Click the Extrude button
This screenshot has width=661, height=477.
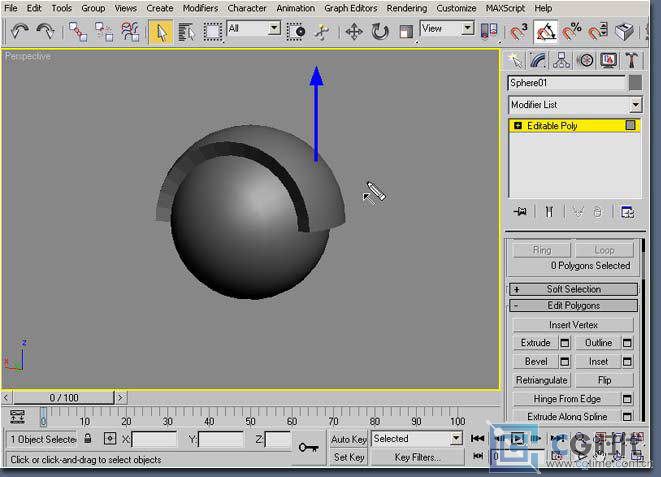(536, 343)
